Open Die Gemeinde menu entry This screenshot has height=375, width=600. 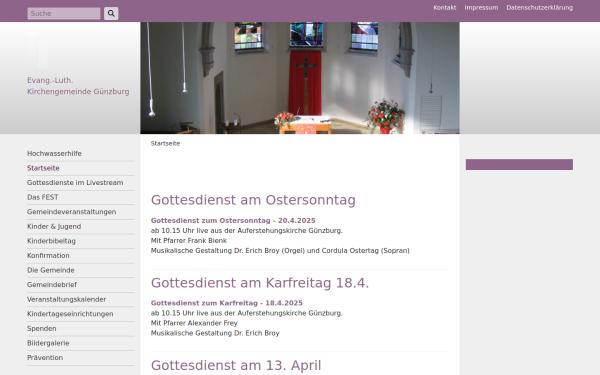[51, 270]
